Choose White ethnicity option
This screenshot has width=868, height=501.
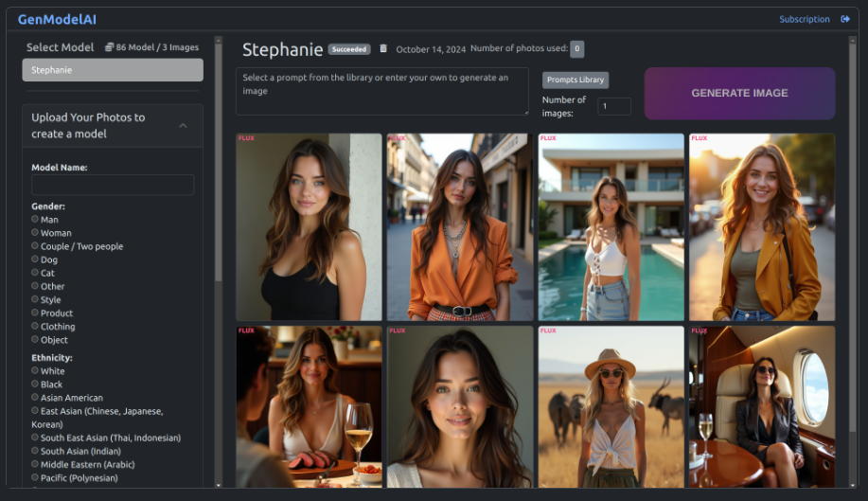click(35, 370)
